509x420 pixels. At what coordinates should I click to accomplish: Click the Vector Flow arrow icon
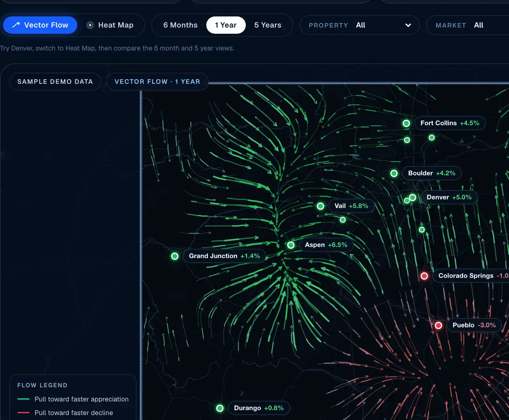point(16,25)
